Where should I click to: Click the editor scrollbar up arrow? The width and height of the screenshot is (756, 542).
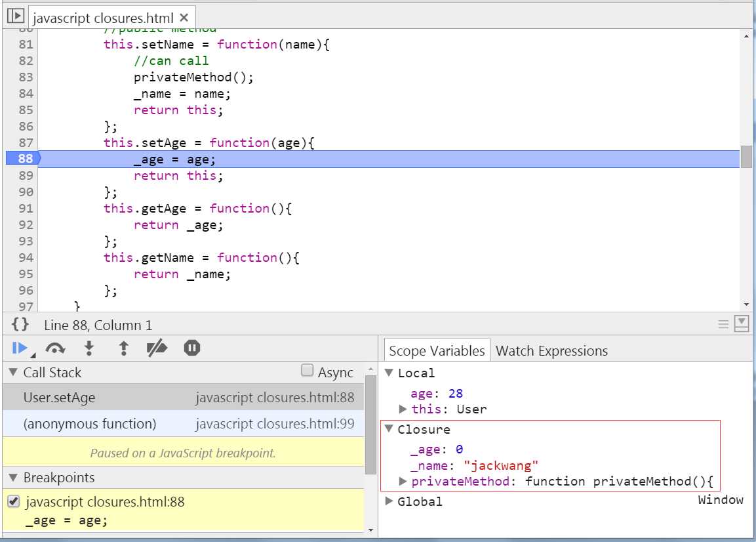click(746, 36)
